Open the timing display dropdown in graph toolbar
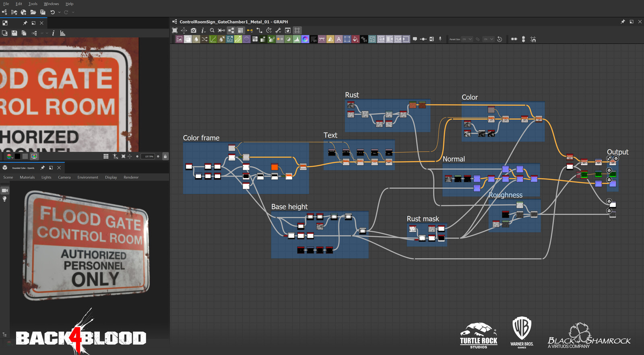Screen dimensions: 644x355 [x=269, y=30]
